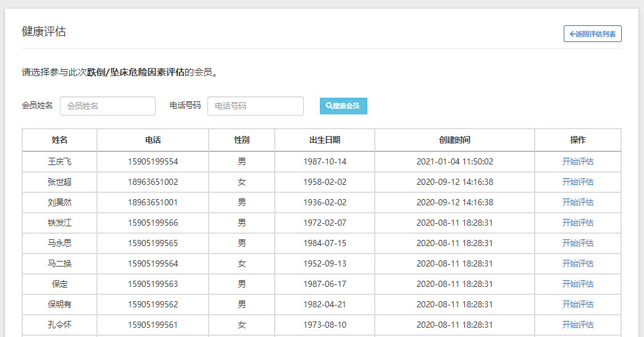Focus the 会员姓名 input field
Image resolution: width=644 pixels, height=337 pixels.
tap(107, 106)
